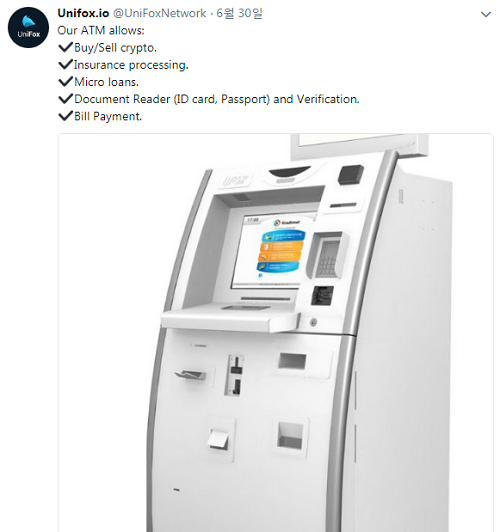Open the @UniFoxNetwork handle link
The height and width of the screenshot is (532, 500).
tap(159, 13)
